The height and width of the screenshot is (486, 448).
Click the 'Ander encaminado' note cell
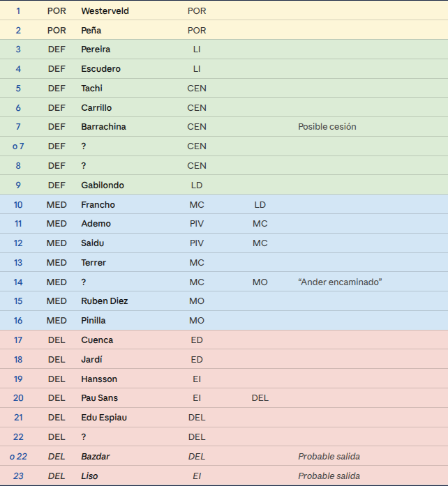click(x=340, y=282)
